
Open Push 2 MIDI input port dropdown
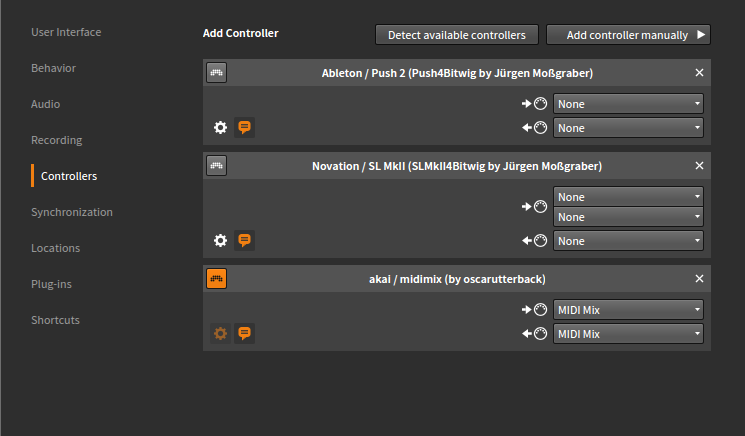[628, 104]
